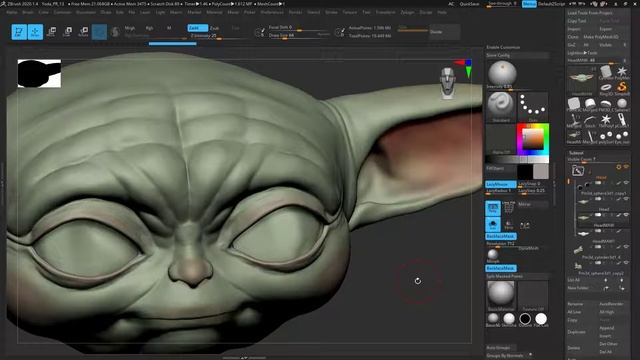
Task: Select the Eye_reel tool thumbnail
Action: [622, 136]
